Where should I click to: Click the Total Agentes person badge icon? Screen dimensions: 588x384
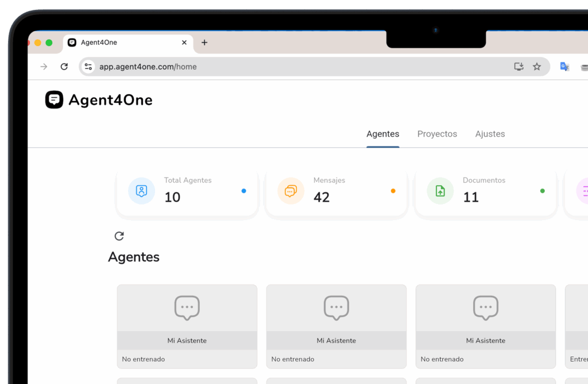click(x=141, y=191)
